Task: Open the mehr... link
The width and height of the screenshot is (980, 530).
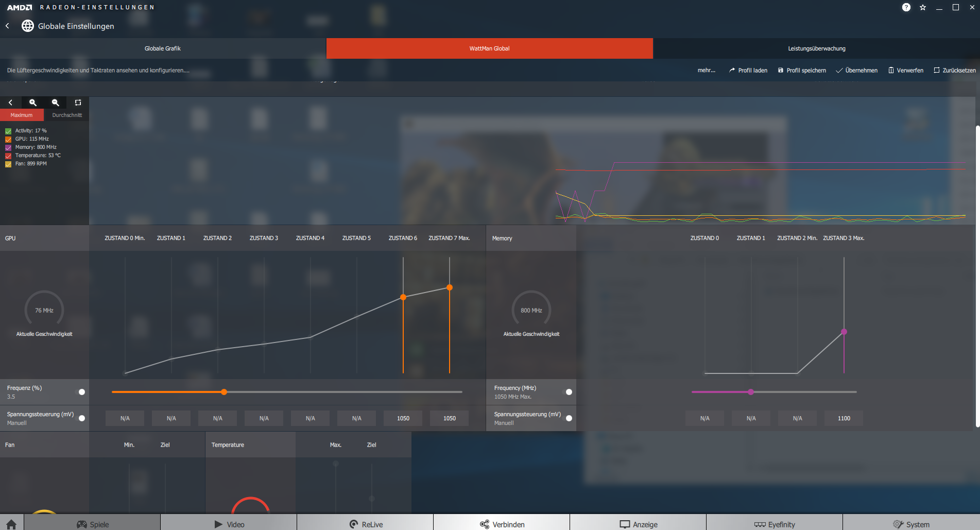Action: pos(707,71)
